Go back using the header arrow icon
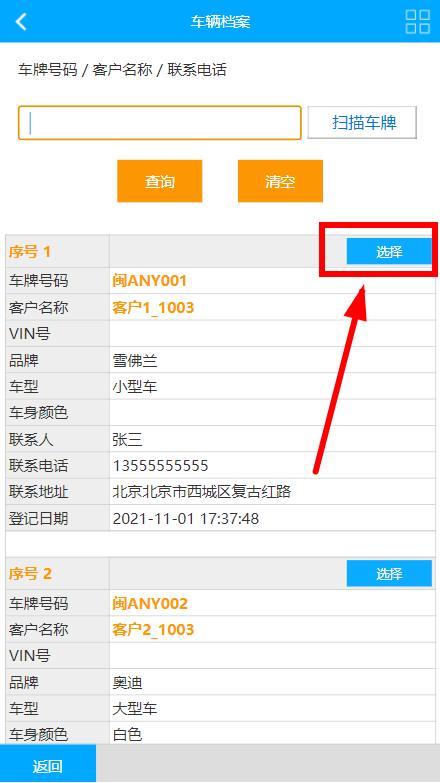 pos(21,21)
